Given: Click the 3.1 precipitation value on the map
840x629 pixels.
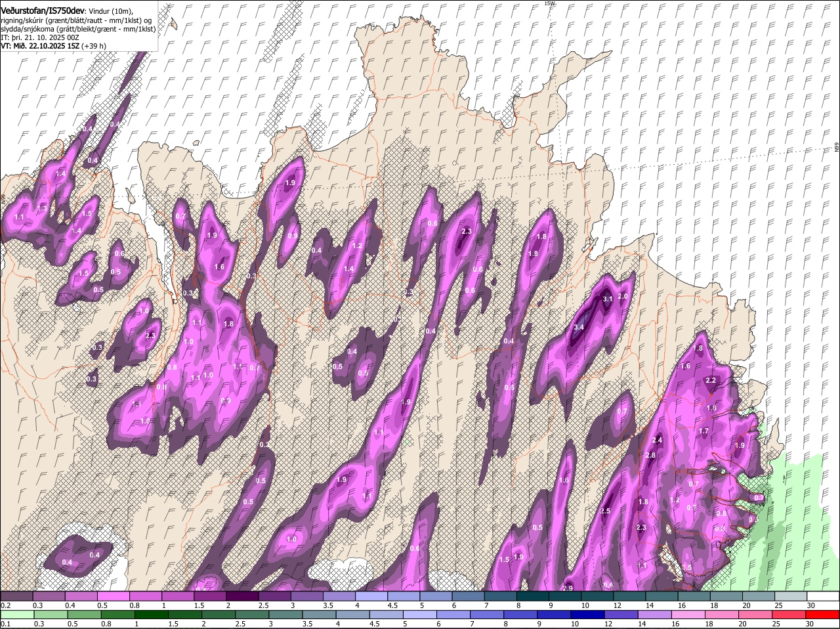Looking at the screenshot, I should pyautogui.click(x=608, y=299).
